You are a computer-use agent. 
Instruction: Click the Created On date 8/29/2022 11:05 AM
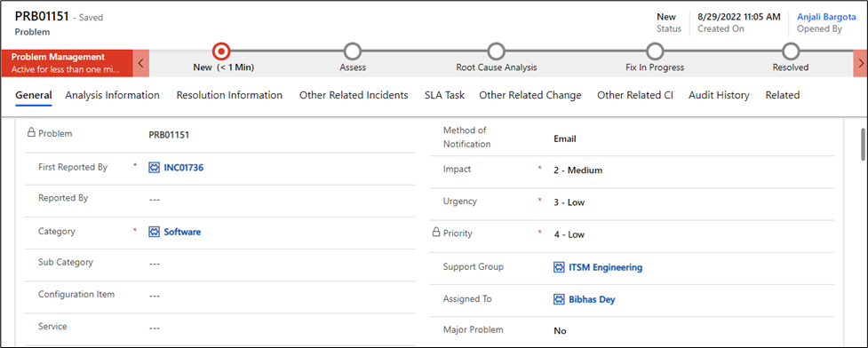click(x=739, y=17)
